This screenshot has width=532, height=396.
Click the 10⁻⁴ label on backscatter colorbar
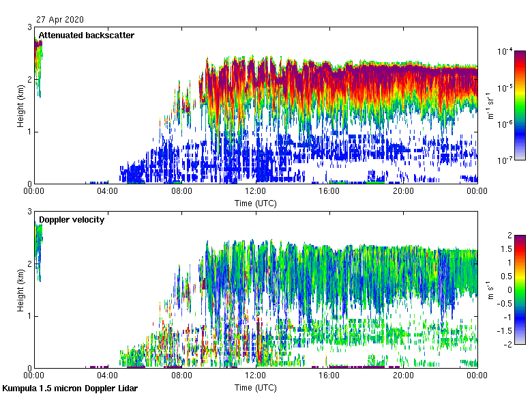click(x=505, y=52)
